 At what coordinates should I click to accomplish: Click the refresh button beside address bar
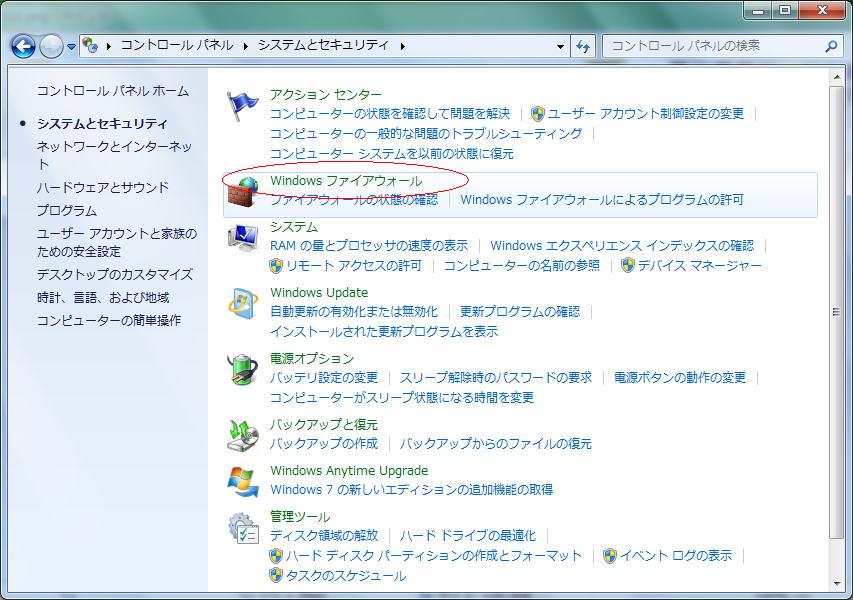tap(584, 46)
